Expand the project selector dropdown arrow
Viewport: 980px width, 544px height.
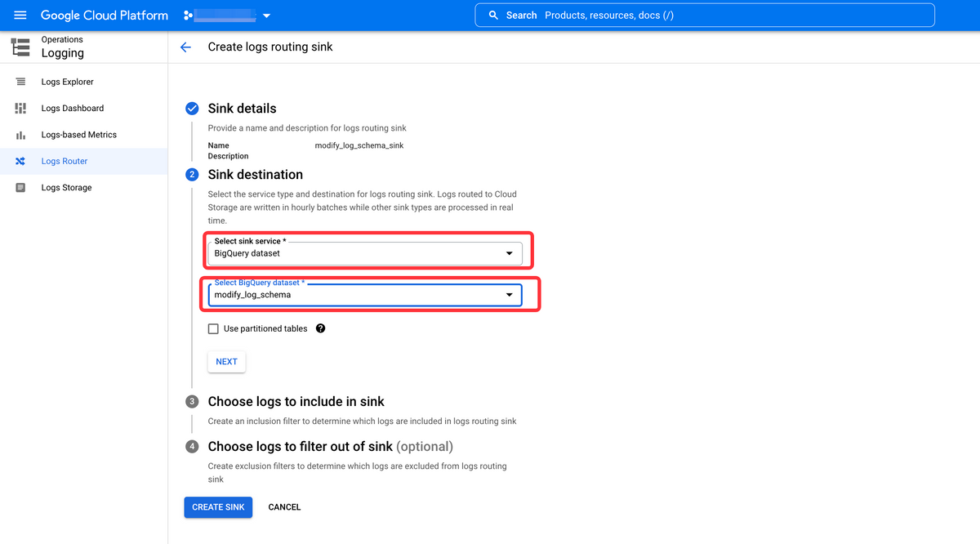(266, 16)
